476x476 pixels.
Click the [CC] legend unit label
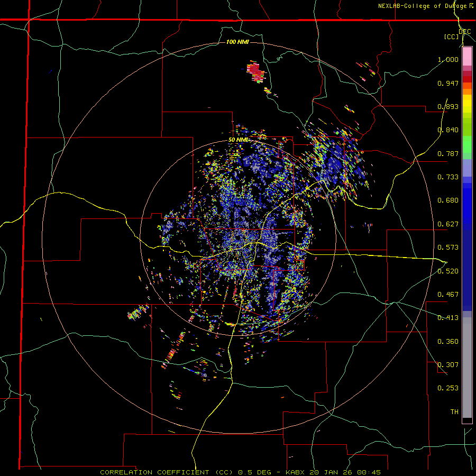(452, 36)
